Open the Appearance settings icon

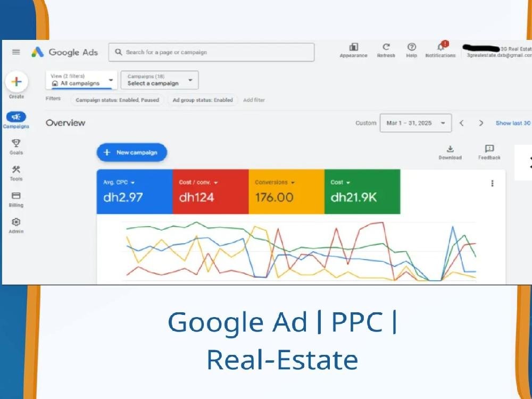tap(354, 47)
